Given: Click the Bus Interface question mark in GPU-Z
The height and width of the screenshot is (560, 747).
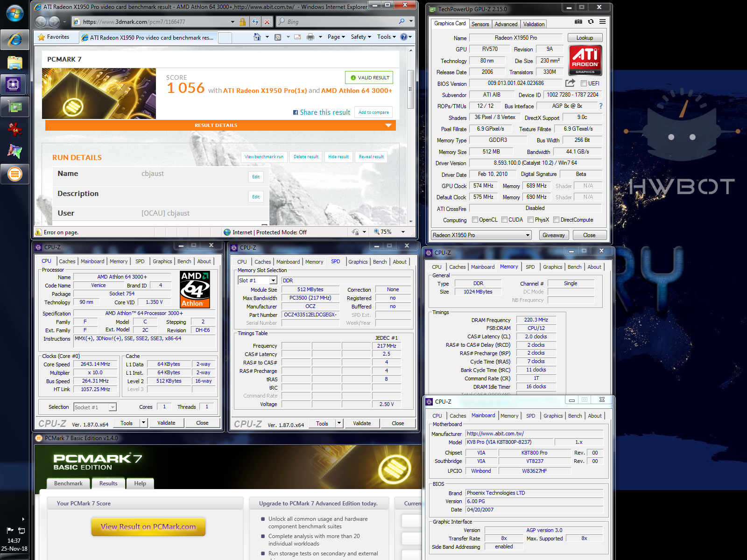Looking at the screenshot, I should pos(601,106).
